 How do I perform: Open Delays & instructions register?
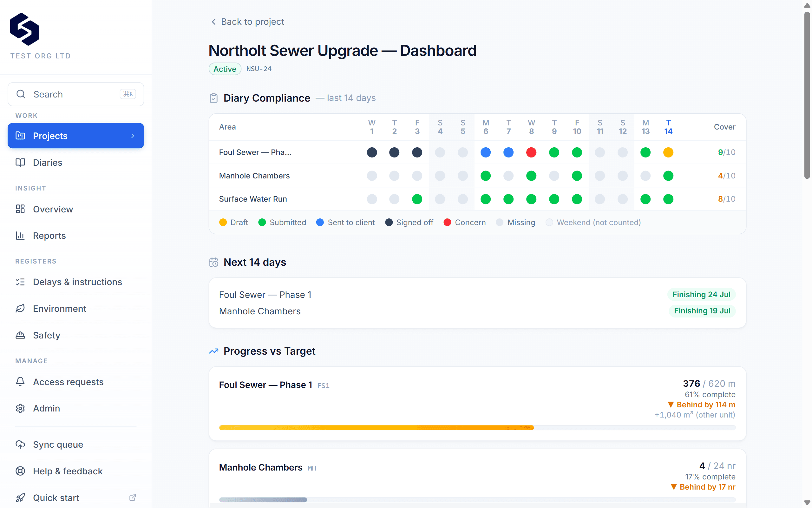coord(76,282)
